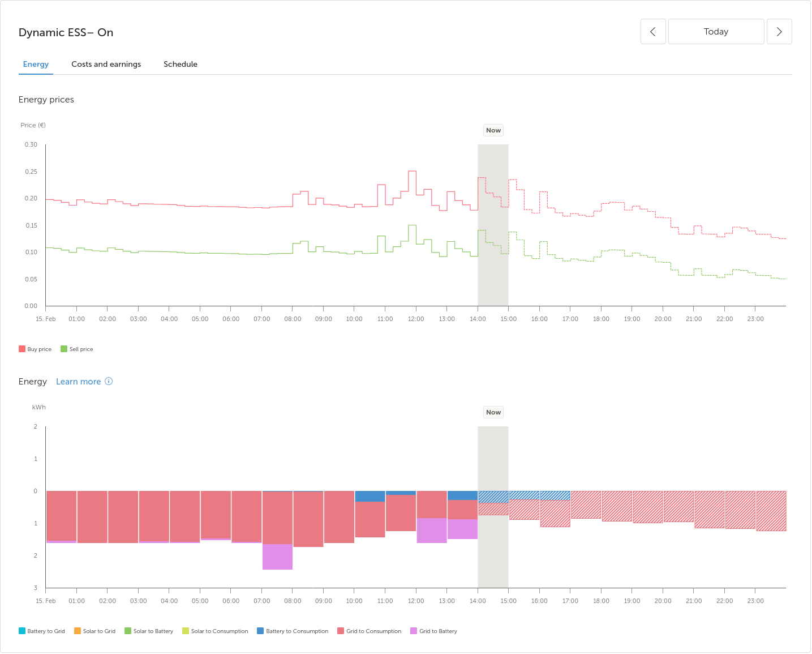Go to the previous day with left chevron
812x654 pixels.
click(652, 32)
